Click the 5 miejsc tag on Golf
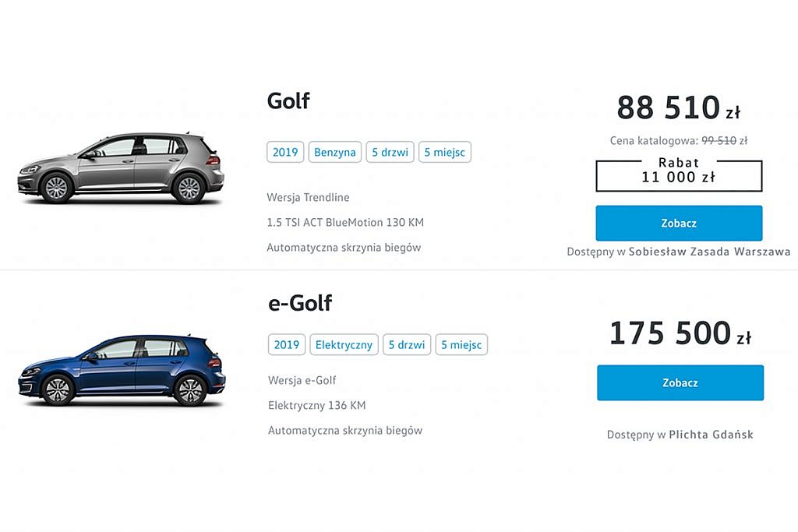Screen dimensions: 798x532 click(x=445, y=152)
